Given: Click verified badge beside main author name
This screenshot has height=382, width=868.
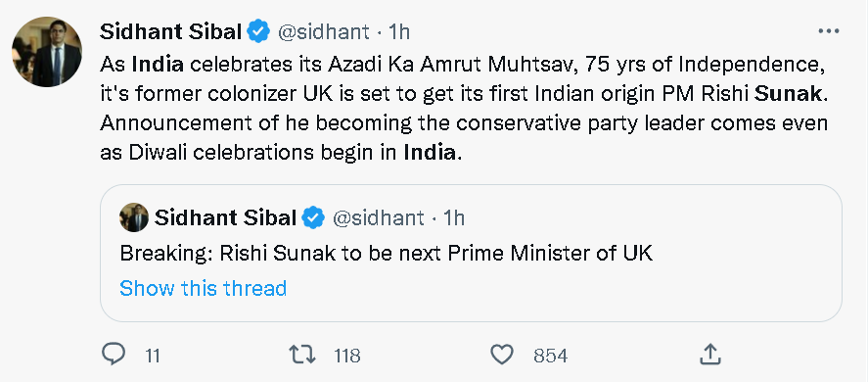Looking at the screenshot, I should tap(258, 31).
